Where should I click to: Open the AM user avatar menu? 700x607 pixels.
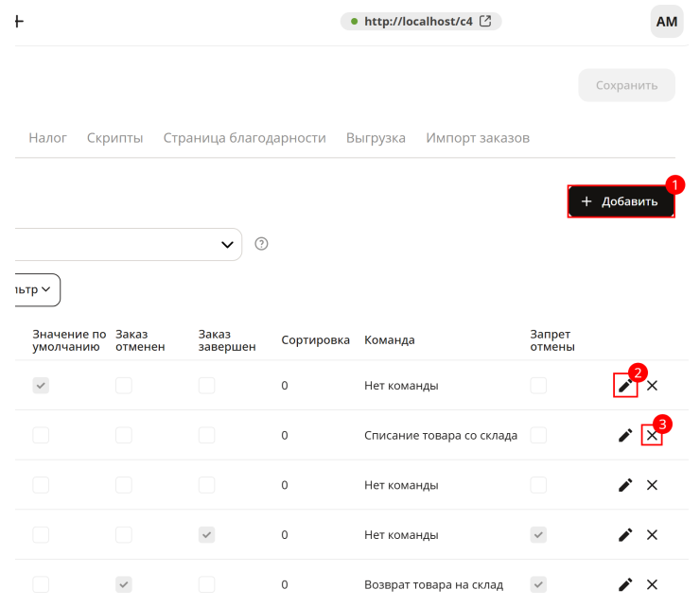pos(667,22)
